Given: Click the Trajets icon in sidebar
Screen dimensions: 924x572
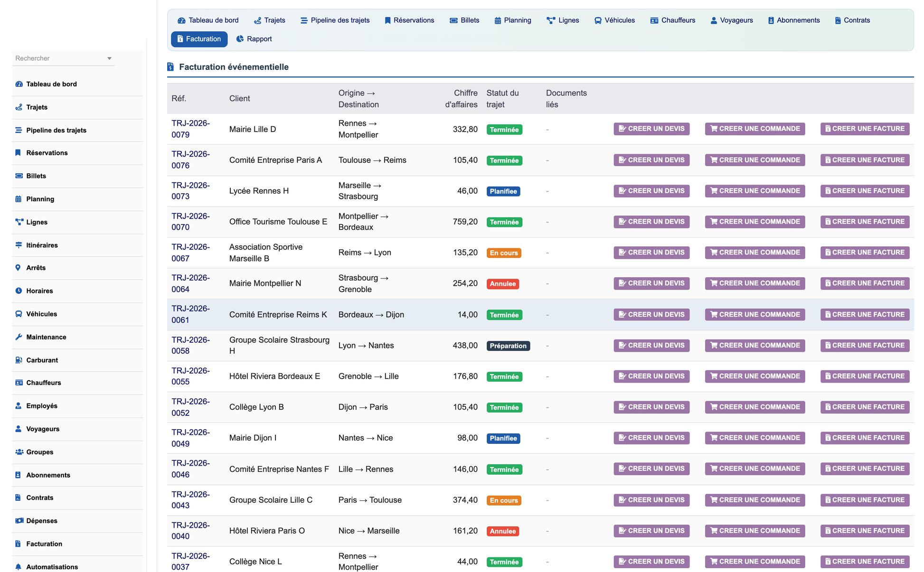Looking at the screenshot, I should coord(19,107).
